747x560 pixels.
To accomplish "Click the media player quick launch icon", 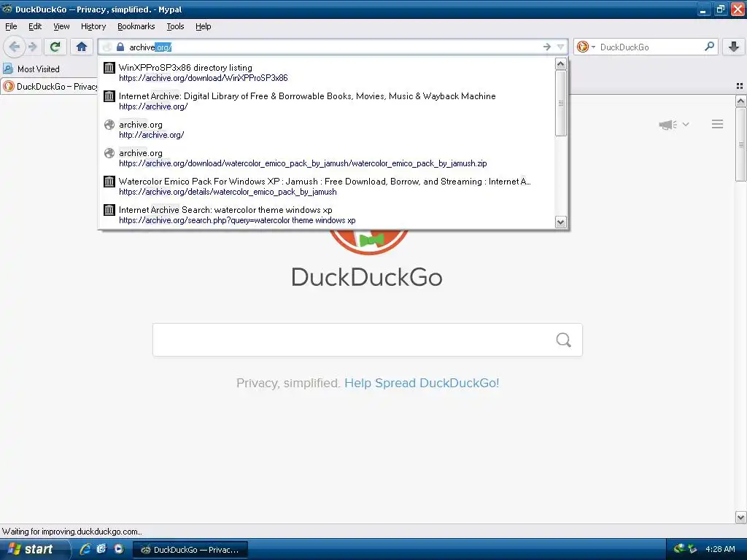I will [x=119, y=549].
